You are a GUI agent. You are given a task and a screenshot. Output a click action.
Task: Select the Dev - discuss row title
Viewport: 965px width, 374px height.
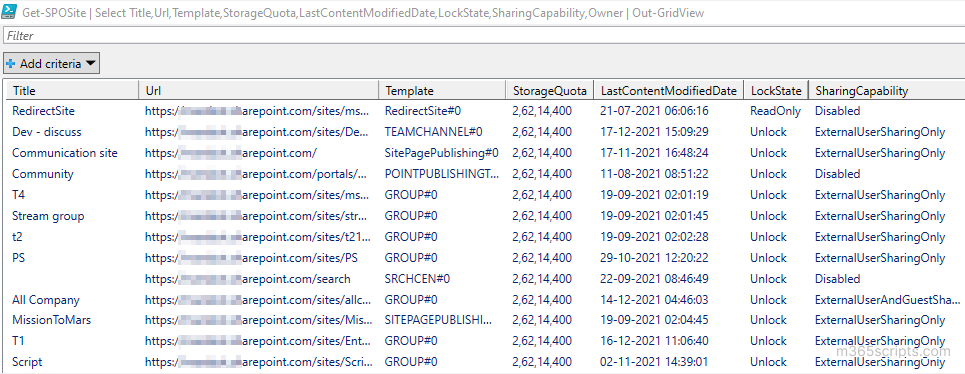click(47, 132)
